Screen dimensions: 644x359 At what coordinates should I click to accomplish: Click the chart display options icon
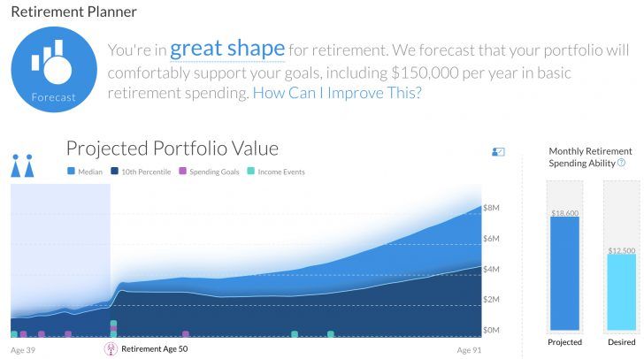coord(497,152)
